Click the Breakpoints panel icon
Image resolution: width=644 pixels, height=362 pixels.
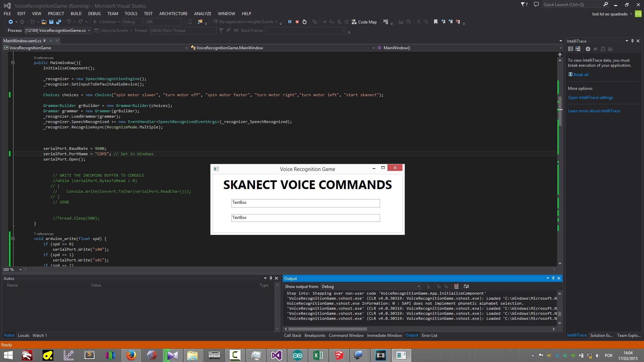(315, 335)
